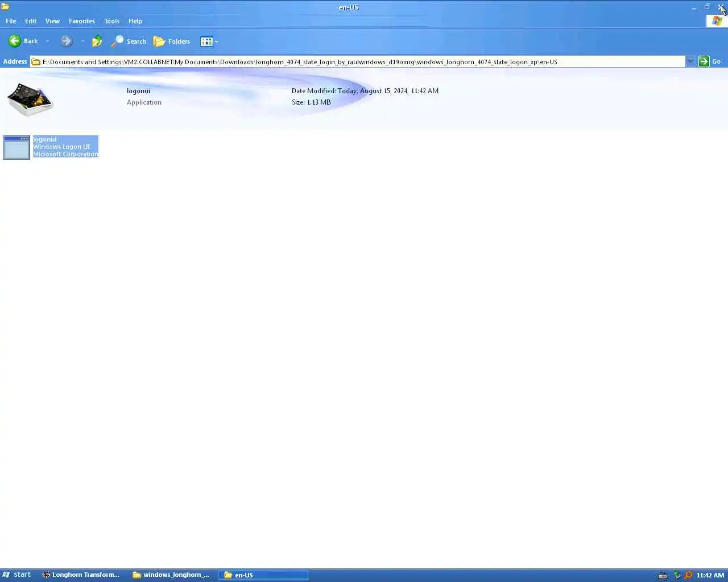The image size is (728, 582).
Task: Click the green Go arrow button
Action: (704, 61)
